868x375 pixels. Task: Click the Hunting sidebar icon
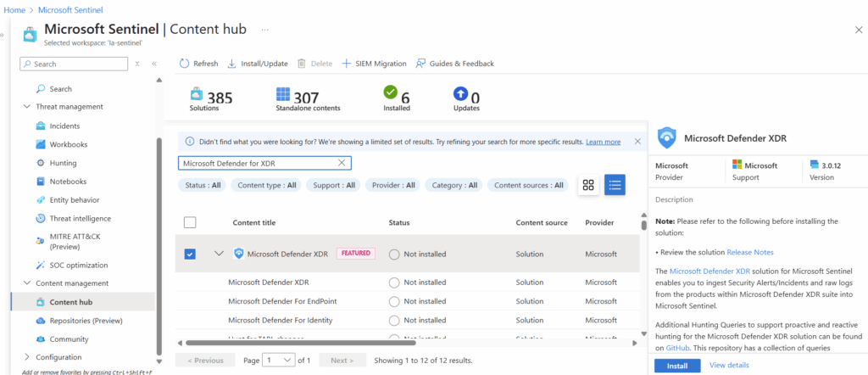click(x=41, y=163)
